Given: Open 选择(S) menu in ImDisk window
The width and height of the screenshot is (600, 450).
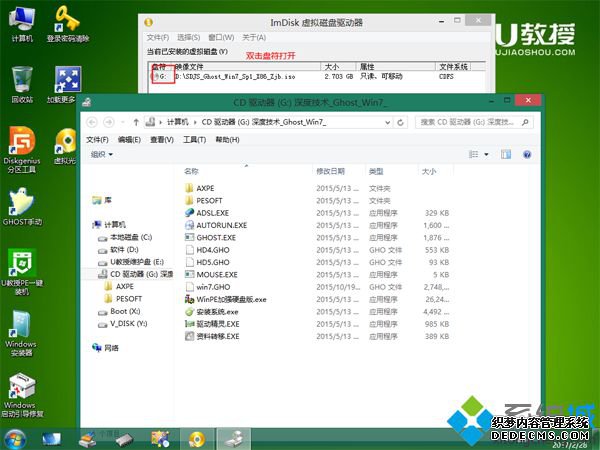Looking at the screenshot, I should pos(189,38).
